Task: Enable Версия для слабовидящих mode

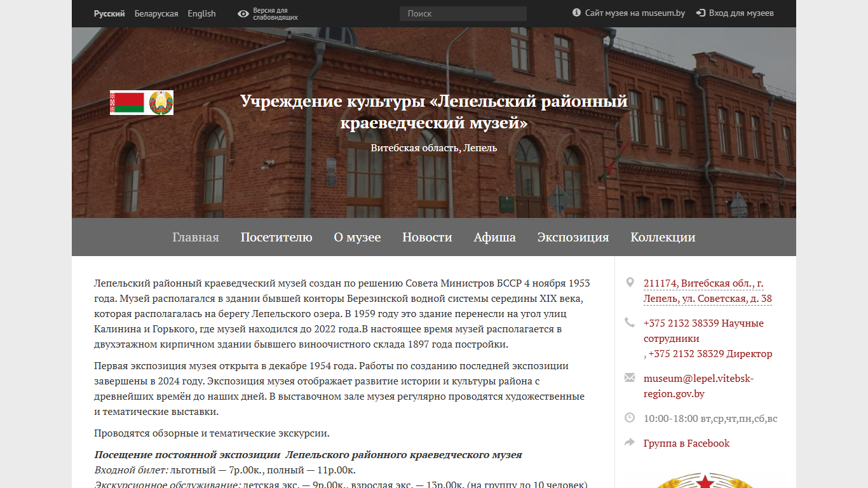Action: tap(275, 13)
